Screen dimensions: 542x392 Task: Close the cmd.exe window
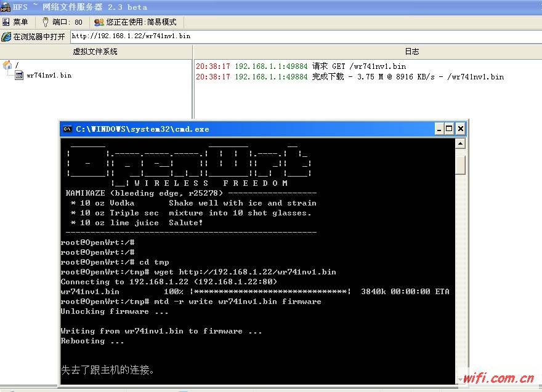(460, 129)
